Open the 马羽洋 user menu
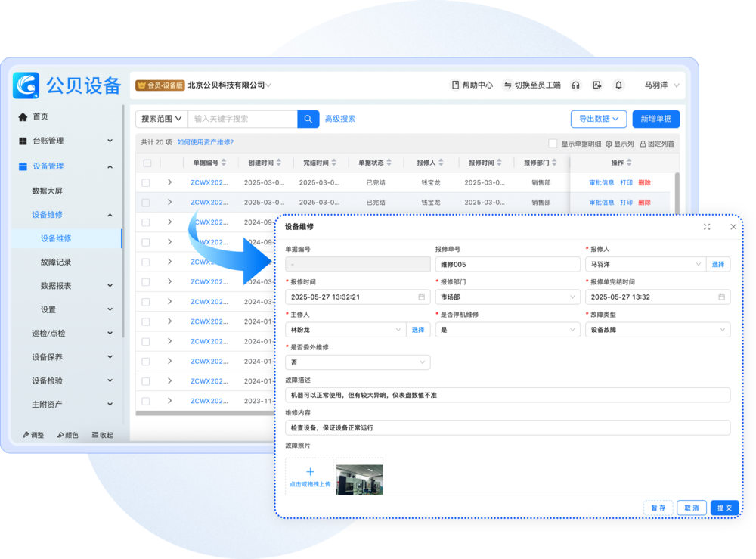The height and width of the screenshot is (559, 756). click(x=662, y=85)
